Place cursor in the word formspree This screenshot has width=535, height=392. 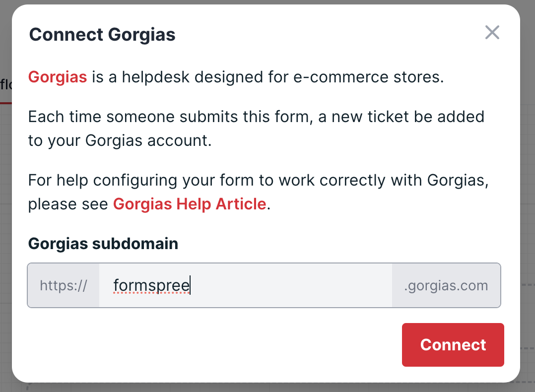(151, 286)
